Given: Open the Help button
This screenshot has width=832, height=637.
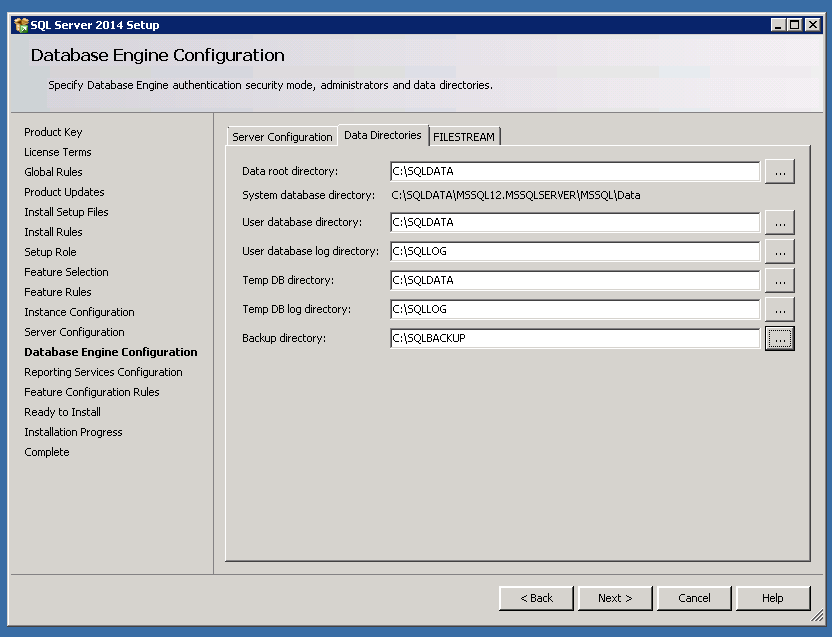Looking at the screenshot, I should pos(772,598).
